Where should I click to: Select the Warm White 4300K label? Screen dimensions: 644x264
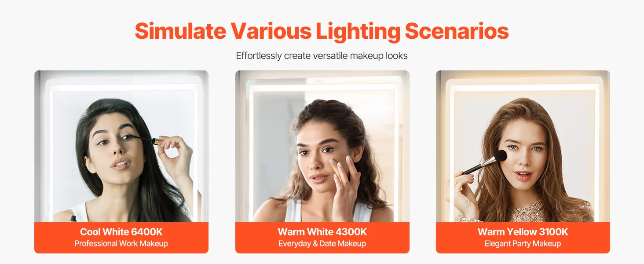coord(322,232)
